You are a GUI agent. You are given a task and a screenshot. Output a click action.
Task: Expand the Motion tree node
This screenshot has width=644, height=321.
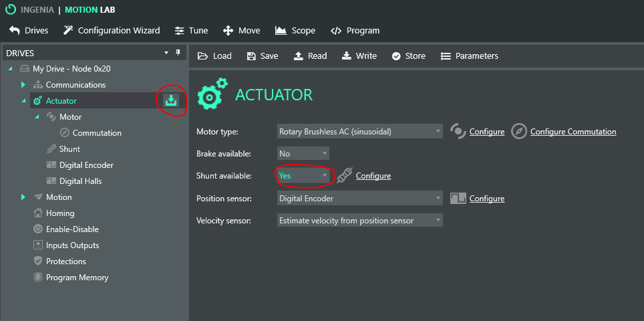coord(23,197)
